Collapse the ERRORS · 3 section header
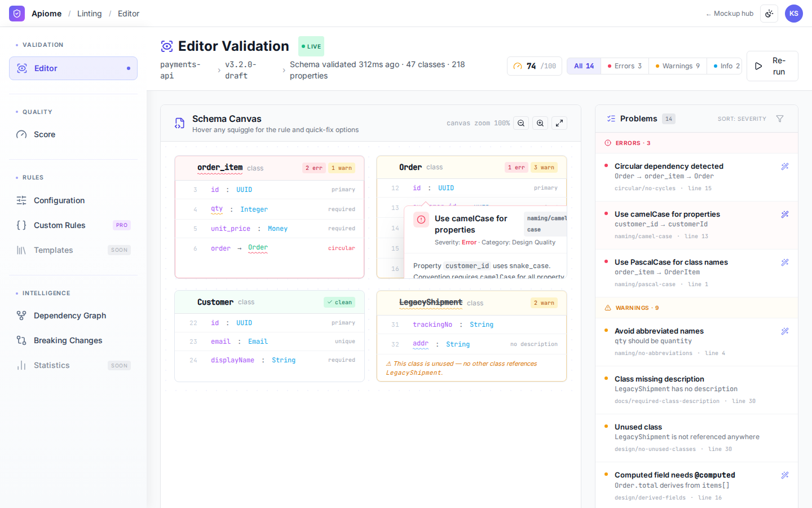Screen dimensions: 812x508 pyautogui.click(x=696, y=143)
